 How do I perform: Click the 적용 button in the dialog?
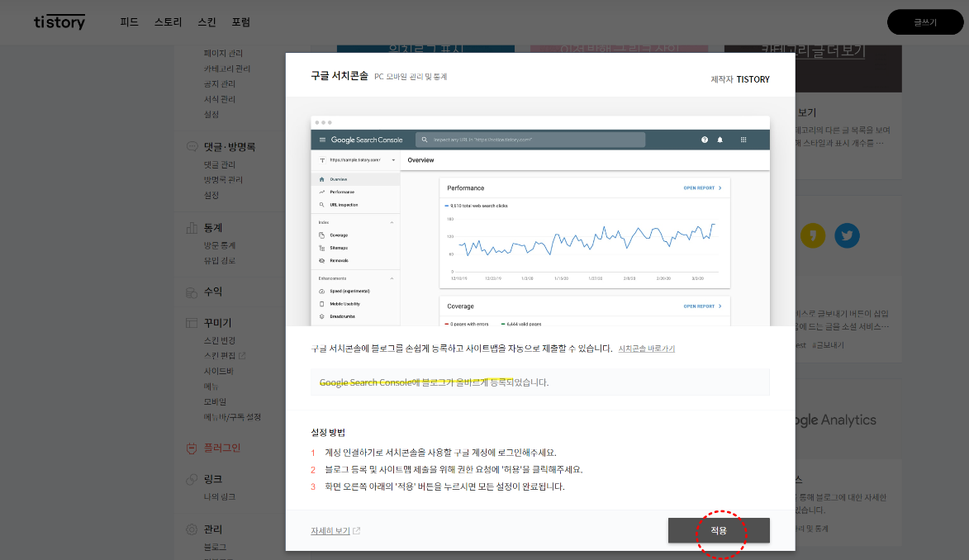pyautogui.click(x=719, y=530)
